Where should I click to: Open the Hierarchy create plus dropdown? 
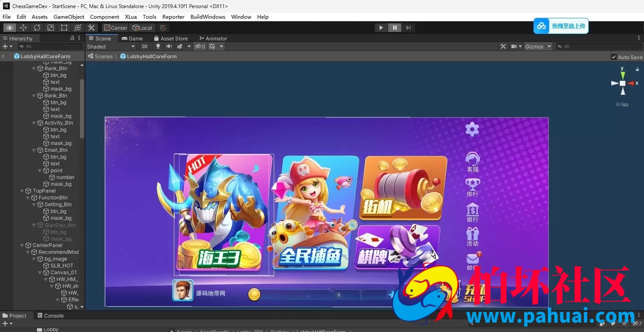coord(7,46)
